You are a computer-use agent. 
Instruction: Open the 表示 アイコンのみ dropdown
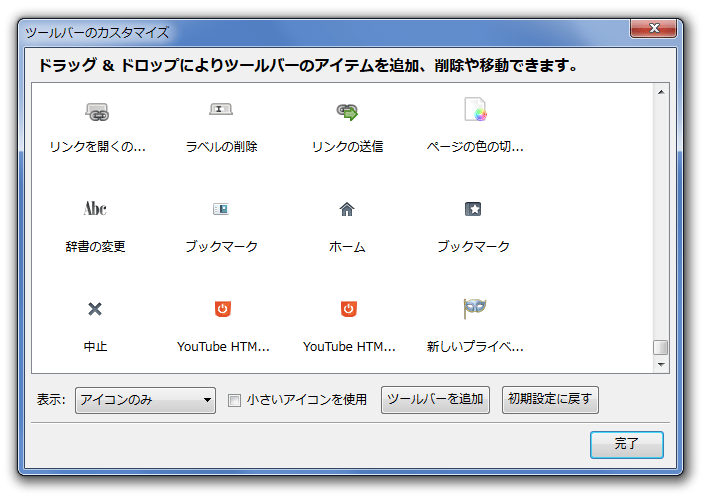point(145,400)
